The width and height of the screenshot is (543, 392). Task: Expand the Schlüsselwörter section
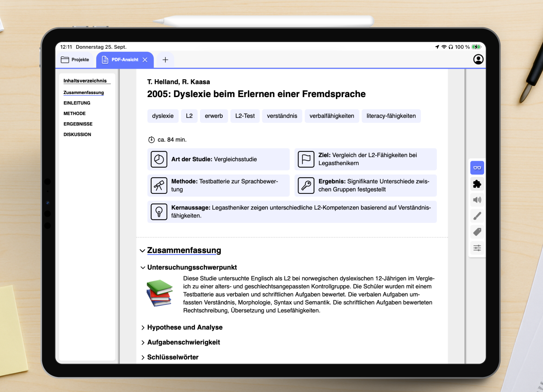click(x=143, y=357)
